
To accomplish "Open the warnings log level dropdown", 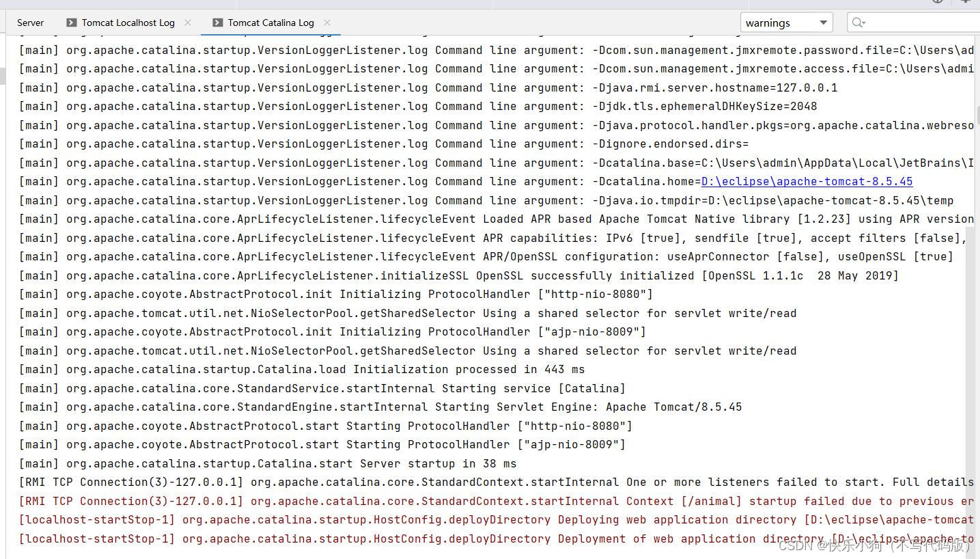I will pyautogui.click(x=824, y=22).
